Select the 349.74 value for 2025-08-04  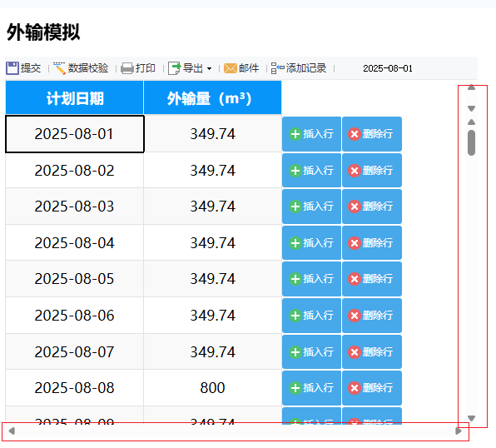click(212, 243)
